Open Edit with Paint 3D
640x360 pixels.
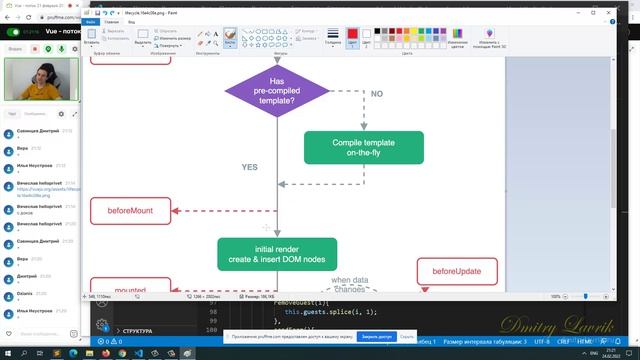tap(489, 38)
